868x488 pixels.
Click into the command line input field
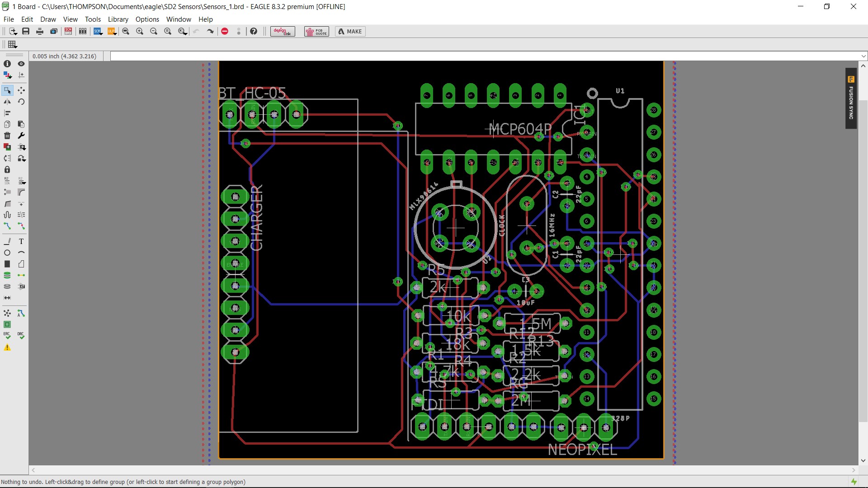pyautogui.click(x=484, y=56)
